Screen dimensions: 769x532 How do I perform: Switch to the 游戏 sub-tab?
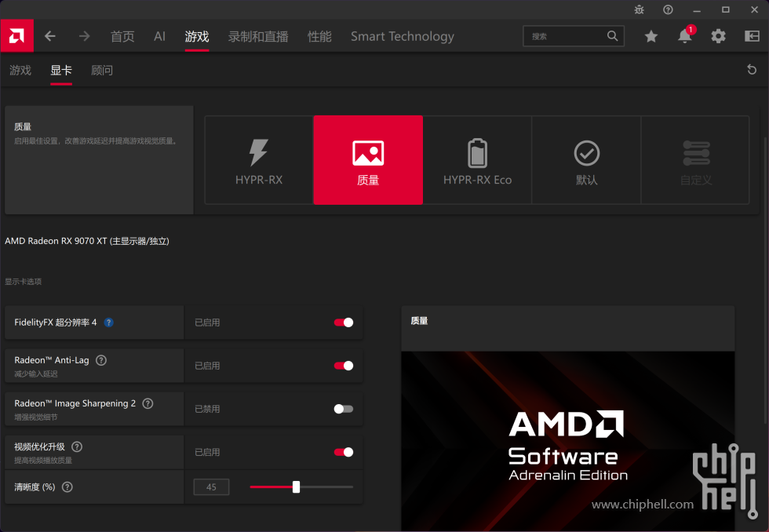20,70
